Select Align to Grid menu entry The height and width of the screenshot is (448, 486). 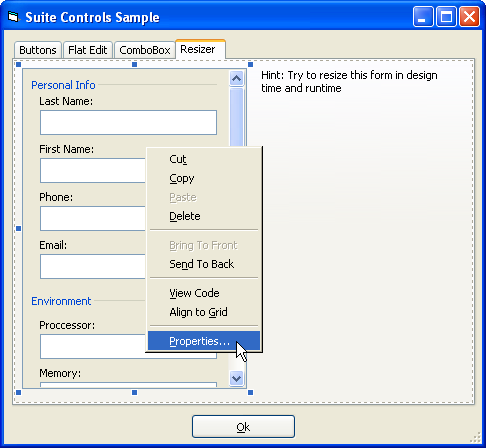click(204, 312)
